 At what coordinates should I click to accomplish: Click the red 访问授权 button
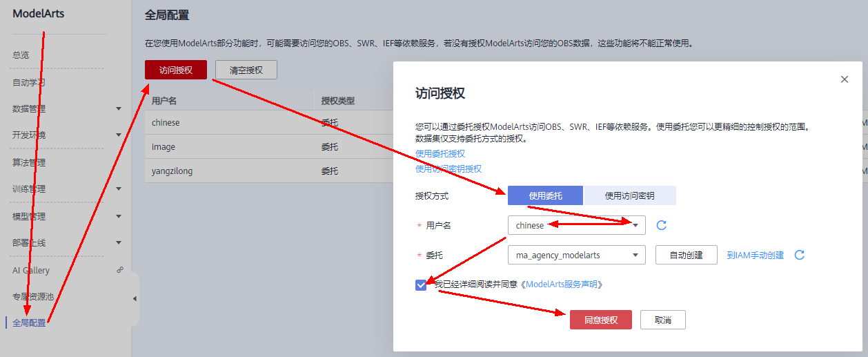[x=175, y=70]
